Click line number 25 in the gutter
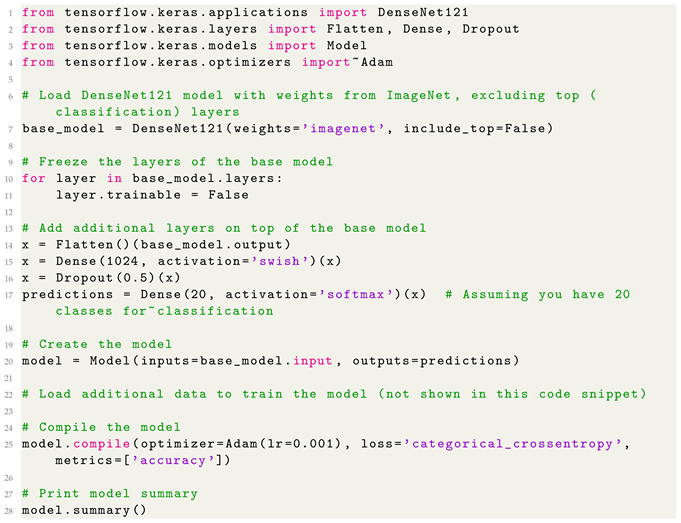 [8, 443]
